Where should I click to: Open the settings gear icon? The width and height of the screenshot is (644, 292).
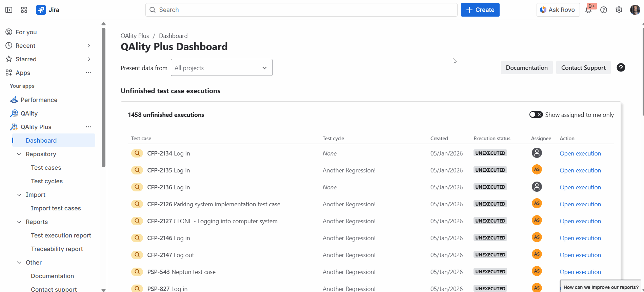coord(619,10)
